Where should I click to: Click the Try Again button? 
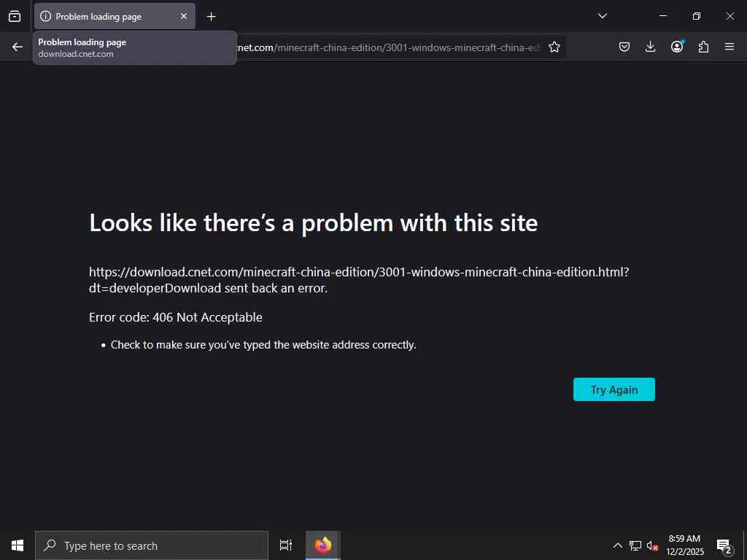coord(614,389)
